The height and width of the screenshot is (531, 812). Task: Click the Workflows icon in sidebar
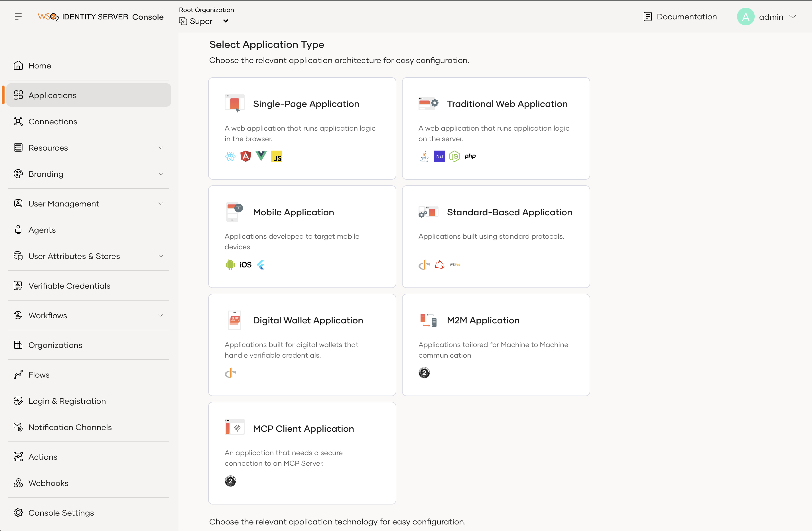click(18, 315)
